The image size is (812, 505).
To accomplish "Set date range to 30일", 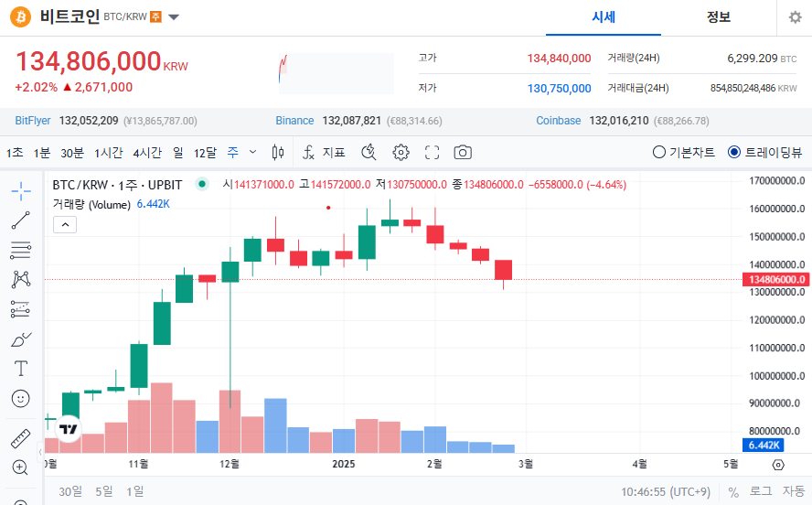I will tap(70, 491).
